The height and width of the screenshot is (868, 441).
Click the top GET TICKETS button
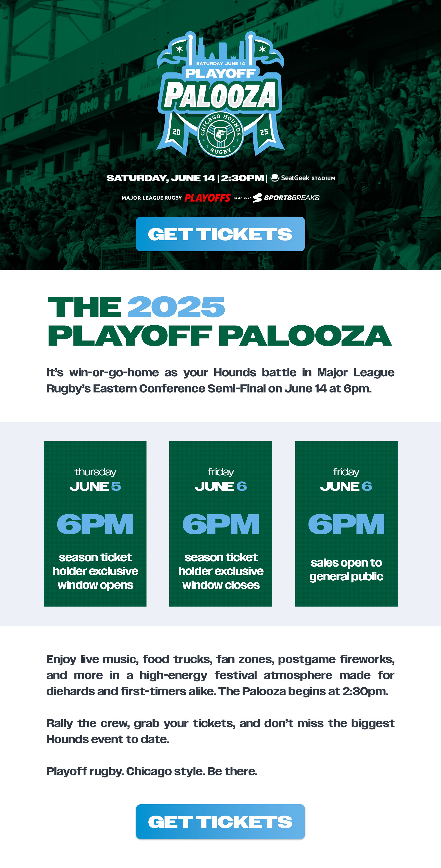click(220, 234)
